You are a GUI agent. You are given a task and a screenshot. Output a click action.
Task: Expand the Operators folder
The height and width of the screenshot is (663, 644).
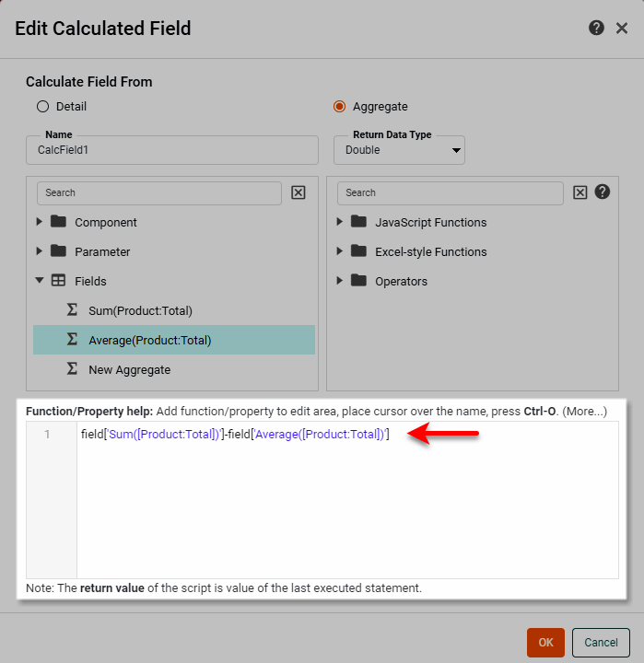(x=340, y=281)
